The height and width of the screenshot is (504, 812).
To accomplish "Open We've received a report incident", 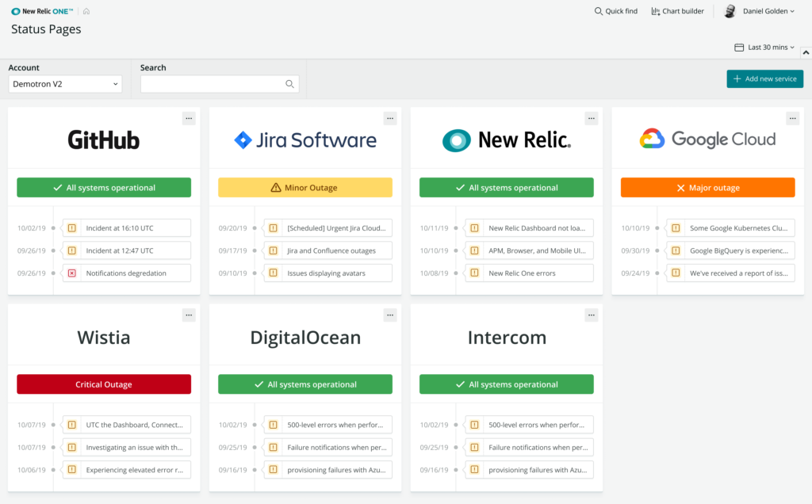I will 730,273.
